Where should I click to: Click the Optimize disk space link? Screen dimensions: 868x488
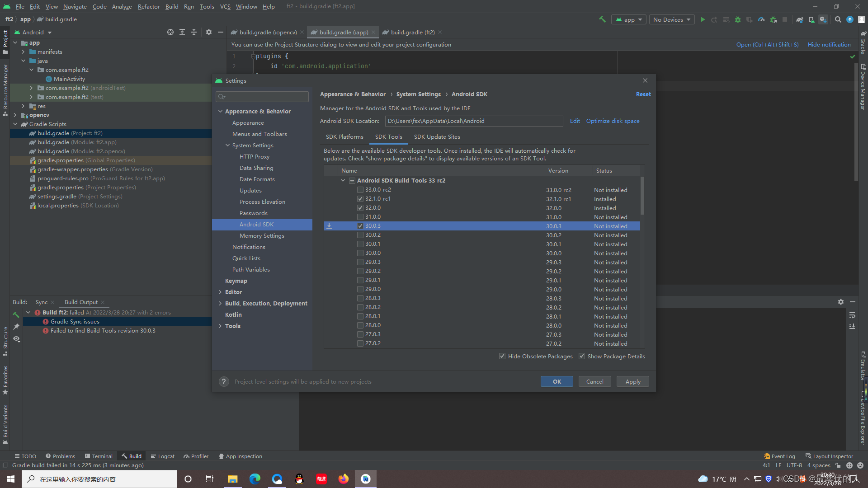point(613,121)
